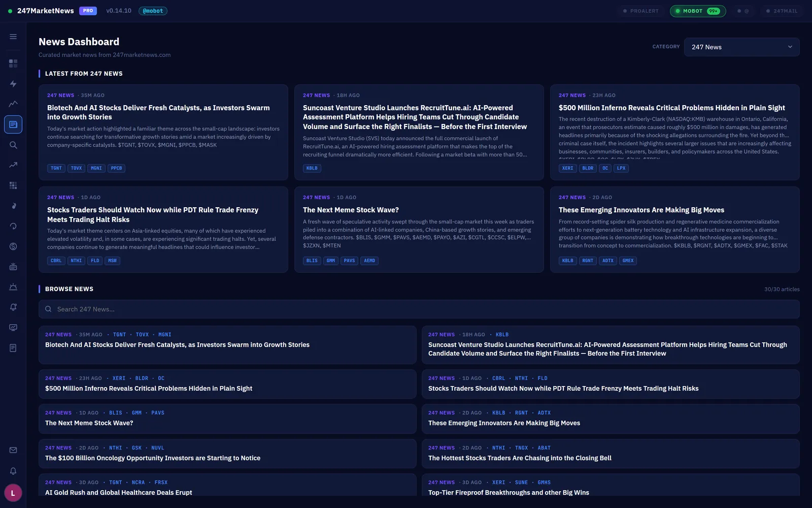Click the 247MarketNews logo text

(46, 11)
